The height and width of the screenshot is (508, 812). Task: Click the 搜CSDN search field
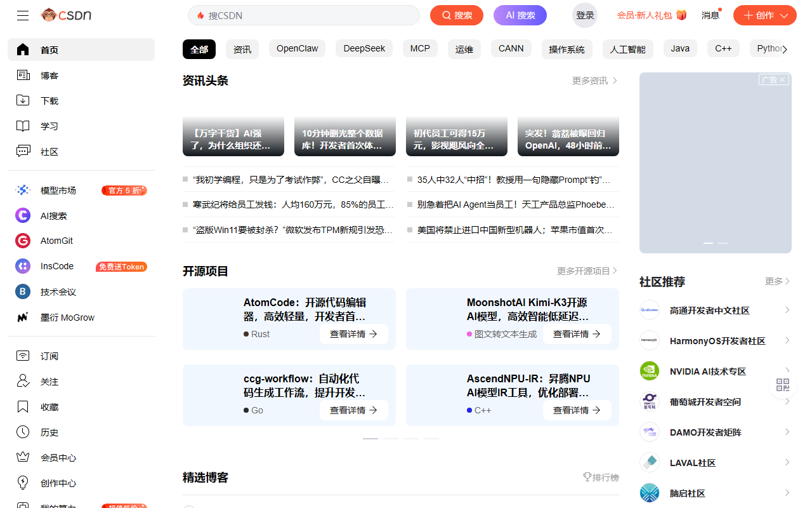tap(304, 15)
